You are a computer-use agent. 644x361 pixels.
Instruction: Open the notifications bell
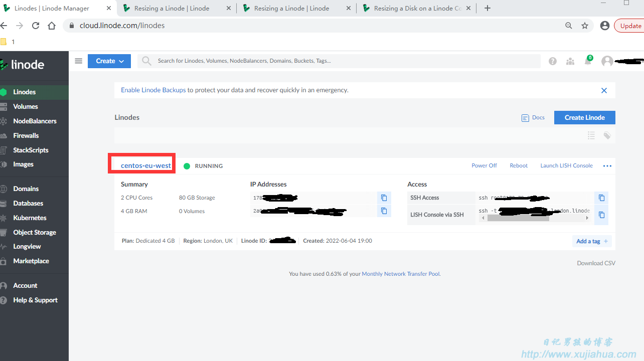(x=588, y=61)
